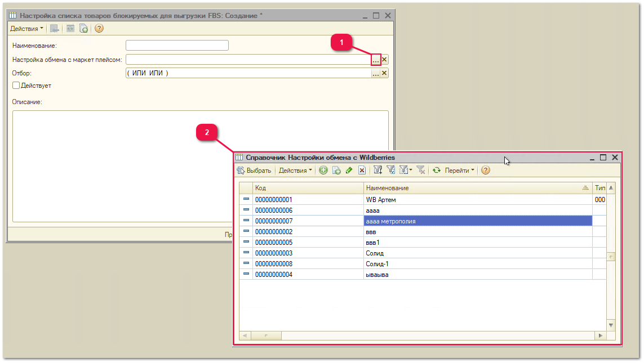Close the FBS settings creation window
The image size is (644, 363).
[x=388, y=16]
